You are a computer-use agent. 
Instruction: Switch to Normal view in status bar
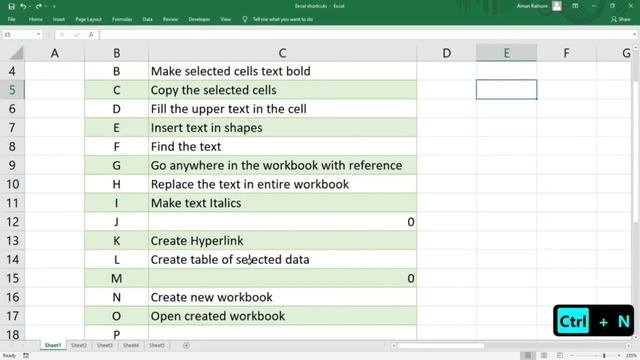(528, 356)
